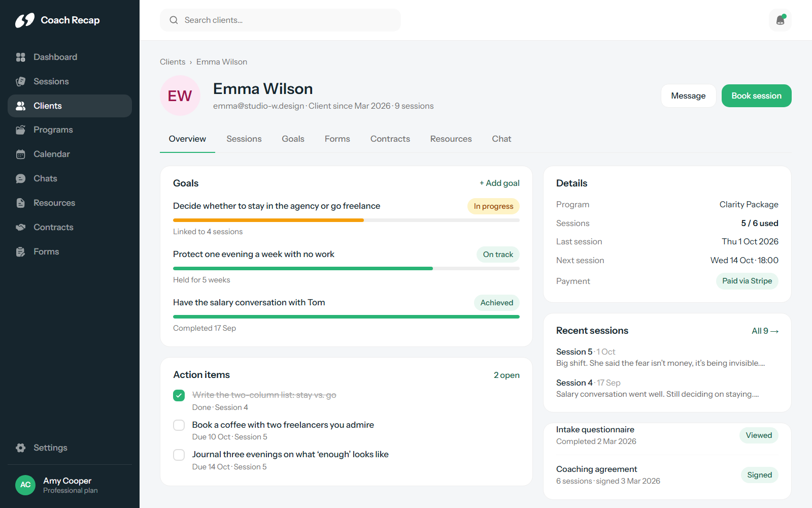Open Session 5 recap entry

(667, 357)
